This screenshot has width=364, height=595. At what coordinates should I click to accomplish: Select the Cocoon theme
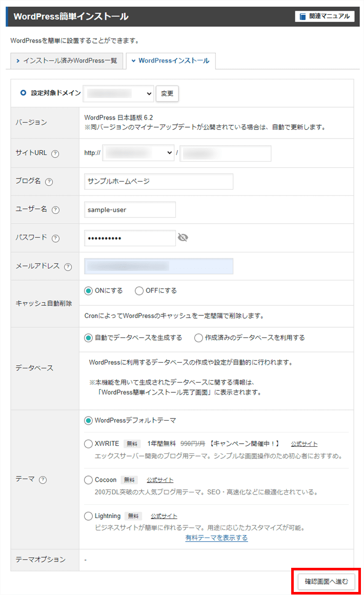click(89, 480)
